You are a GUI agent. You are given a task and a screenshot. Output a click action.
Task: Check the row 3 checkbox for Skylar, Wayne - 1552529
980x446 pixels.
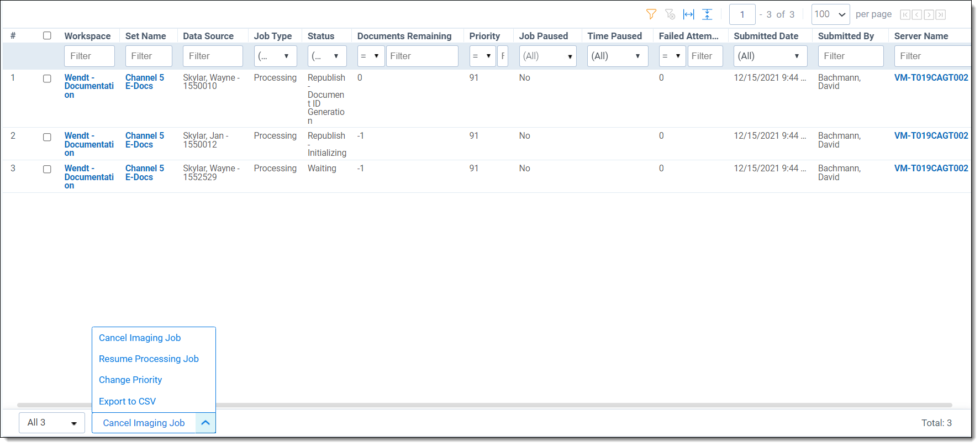pos(47,169)
